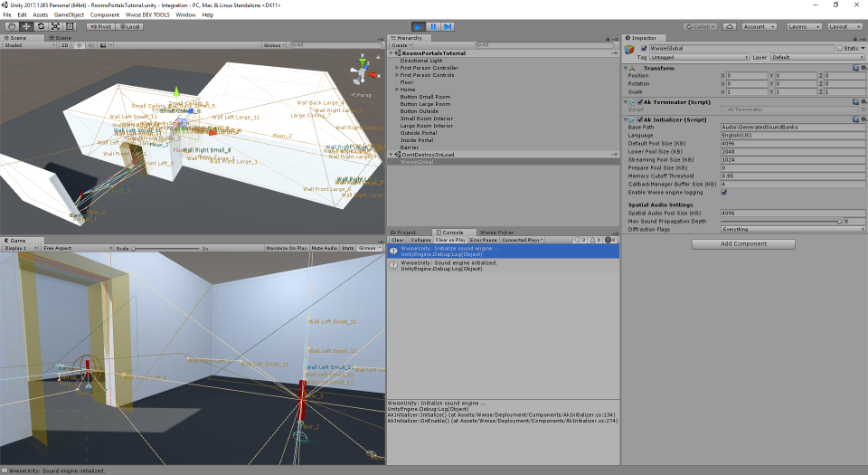Click the Step frame button
Viewport: 868px width, 475px height.
coord(447,26)
